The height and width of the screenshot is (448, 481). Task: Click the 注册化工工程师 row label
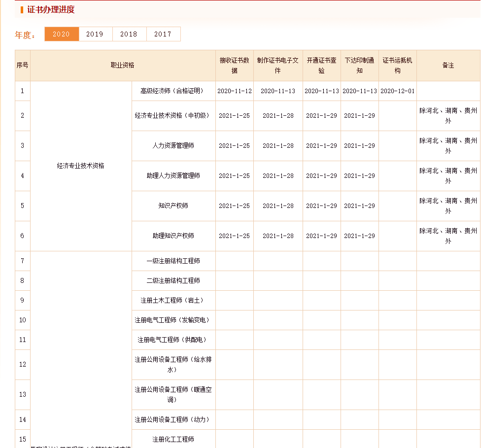tap(173, 439)
